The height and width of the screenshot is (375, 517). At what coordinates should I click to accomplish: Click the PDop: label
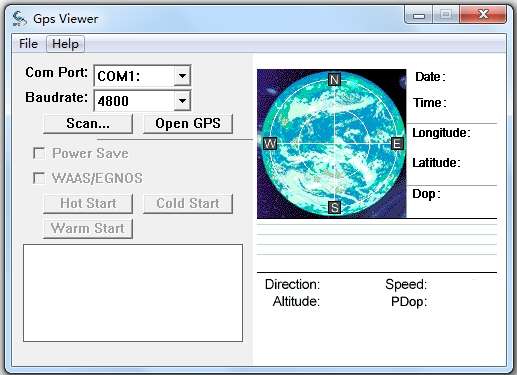tap(409, 302)
